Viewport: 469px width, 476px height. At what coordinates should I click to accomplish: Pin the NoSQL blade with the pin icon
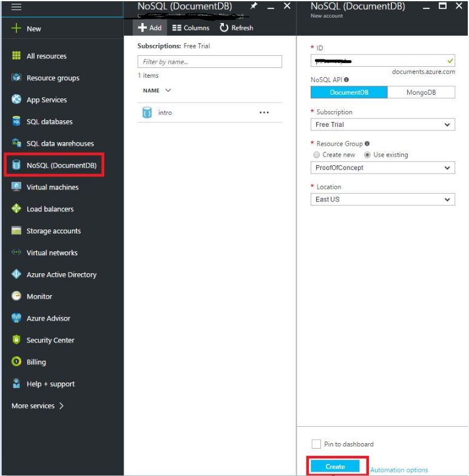coord(254,6)
